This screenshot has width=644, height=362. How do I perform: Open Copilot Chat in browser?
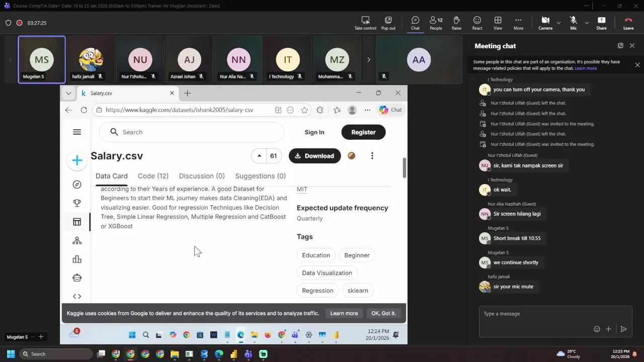(390, 110)
